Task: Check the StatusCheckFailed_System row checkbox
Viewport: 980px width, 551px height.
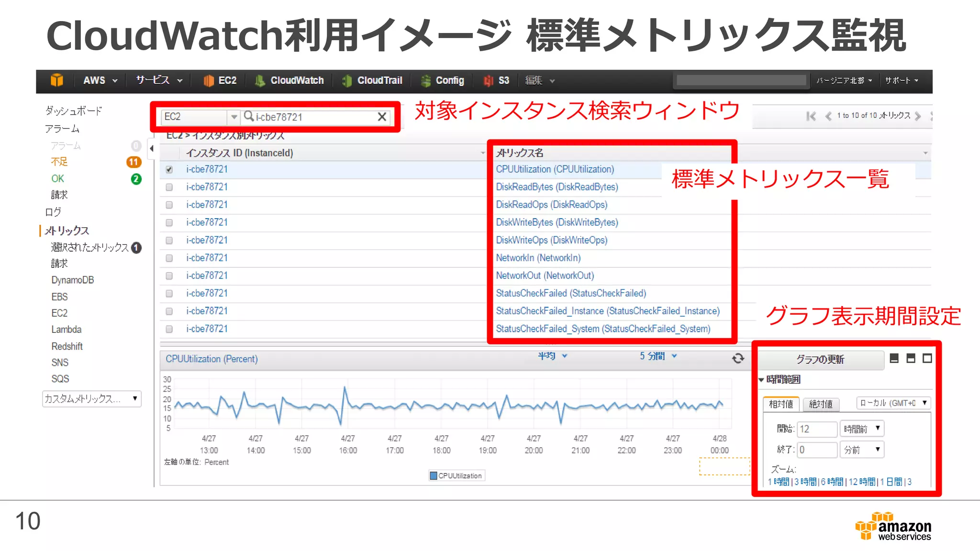Action: 169,329
